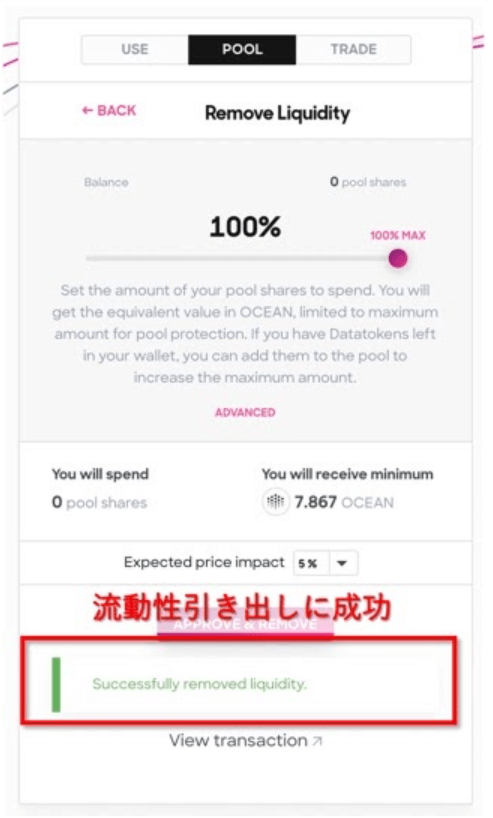Open the View transaction link
The height and width of the screenshot is (818, 493).
(245, 740)
